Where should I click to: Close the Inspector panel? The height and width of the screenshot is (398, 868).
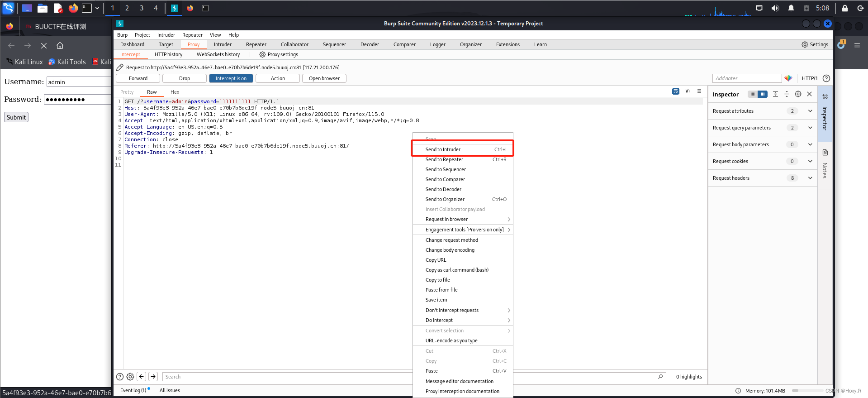click(x=810, y=94)
